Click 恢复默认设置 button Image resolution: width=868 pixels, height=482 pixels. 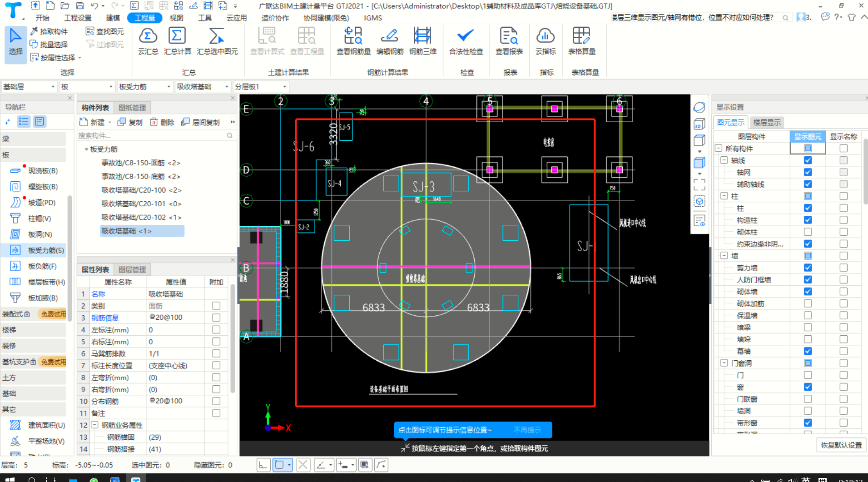[841, 445]
